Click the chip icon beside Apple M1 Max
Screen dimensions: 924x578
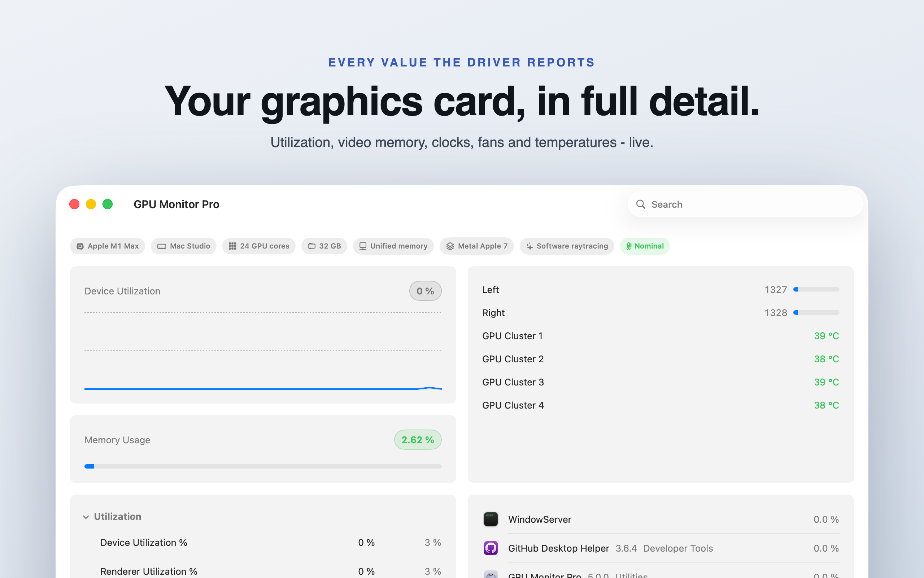(80, 246)
